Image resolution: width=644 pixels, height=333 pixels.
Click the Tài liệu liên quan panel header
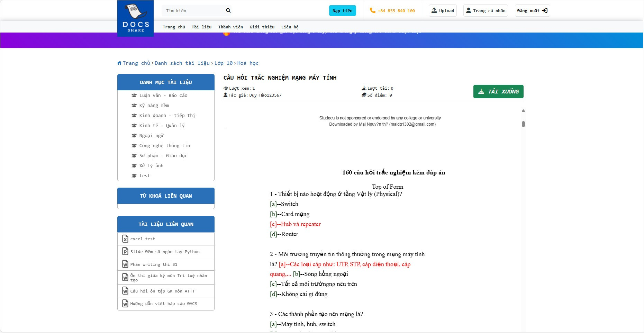[166, 224]
